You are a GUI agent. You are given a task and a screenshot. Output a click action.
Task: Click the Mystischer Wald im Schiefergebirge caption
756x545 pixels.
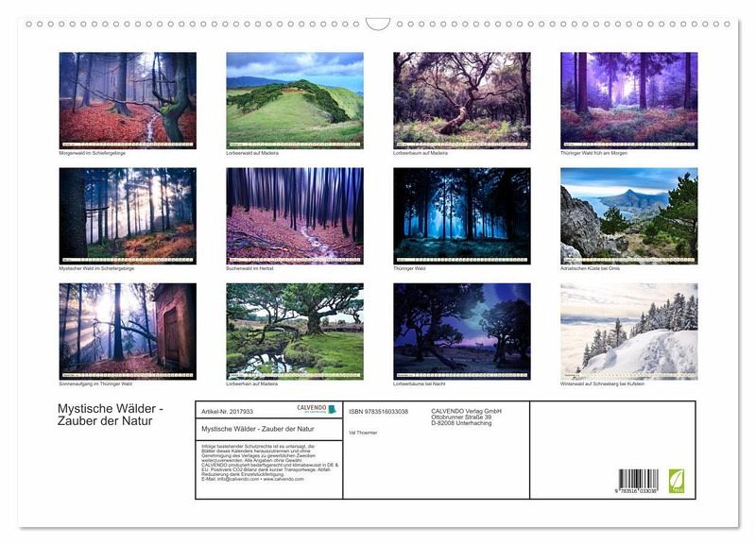97,268
